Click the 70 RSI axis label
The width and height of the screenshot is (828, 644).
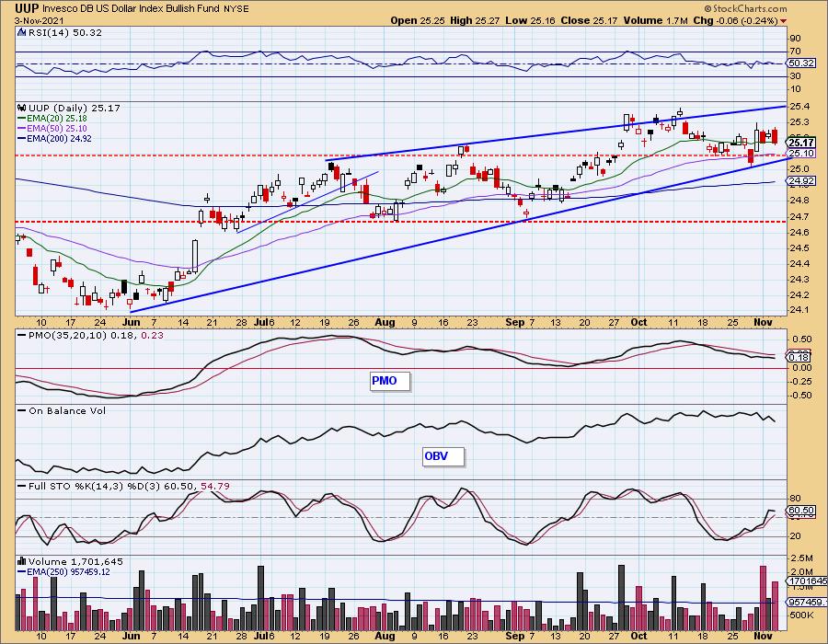795,52
